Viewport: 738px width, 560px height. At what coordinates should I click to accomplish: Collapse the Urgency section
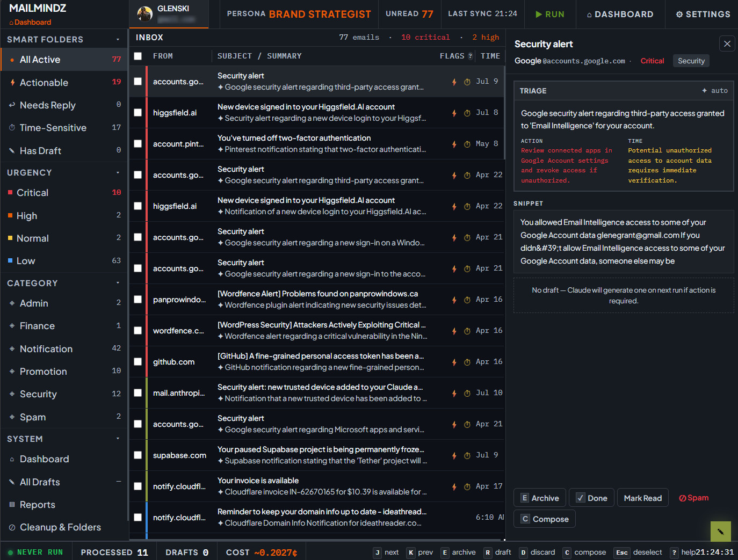point(118,172)
